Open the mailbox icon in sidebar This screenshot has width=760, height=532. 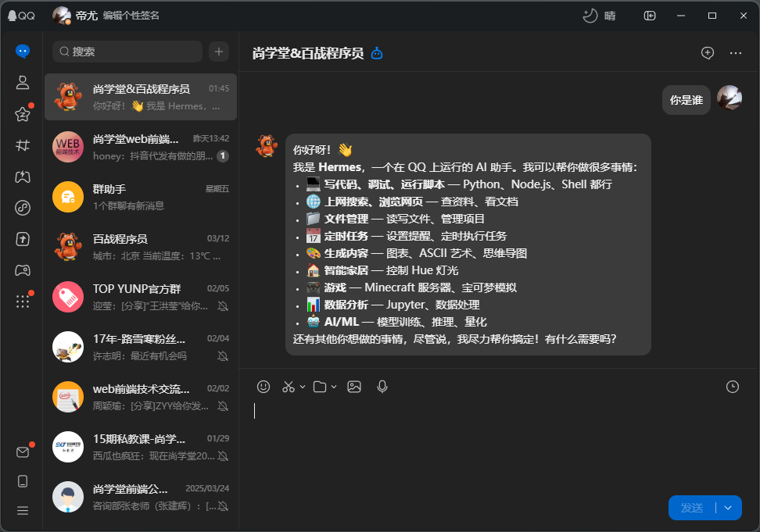pyautogui.click(x=23, y=452)
